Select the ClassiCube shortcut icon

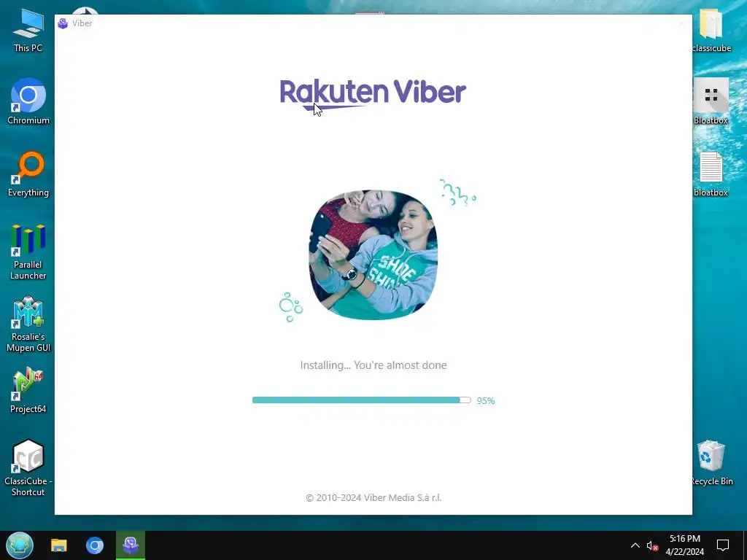pos(28,467)
